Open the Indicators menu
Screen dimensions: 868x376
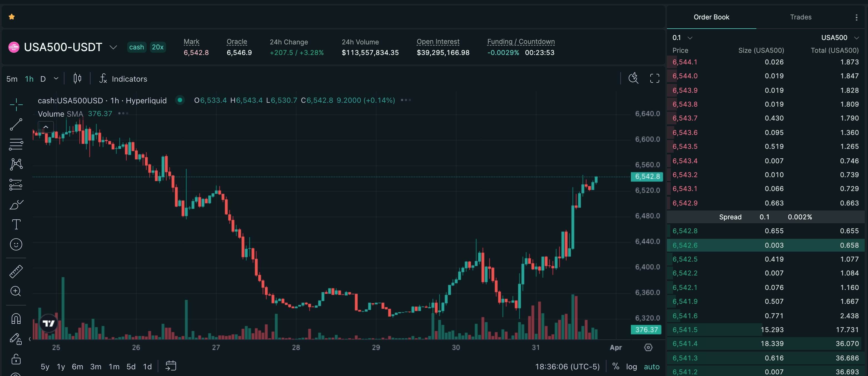click(x=123, y=79)
